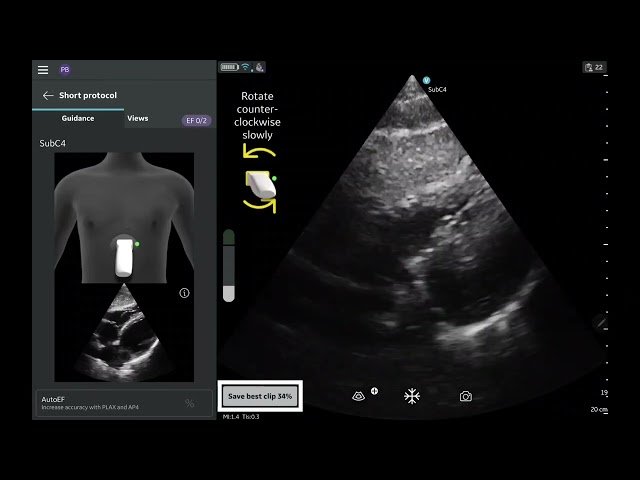Click the SubC4 orientation marker at apex

[426, 79]
